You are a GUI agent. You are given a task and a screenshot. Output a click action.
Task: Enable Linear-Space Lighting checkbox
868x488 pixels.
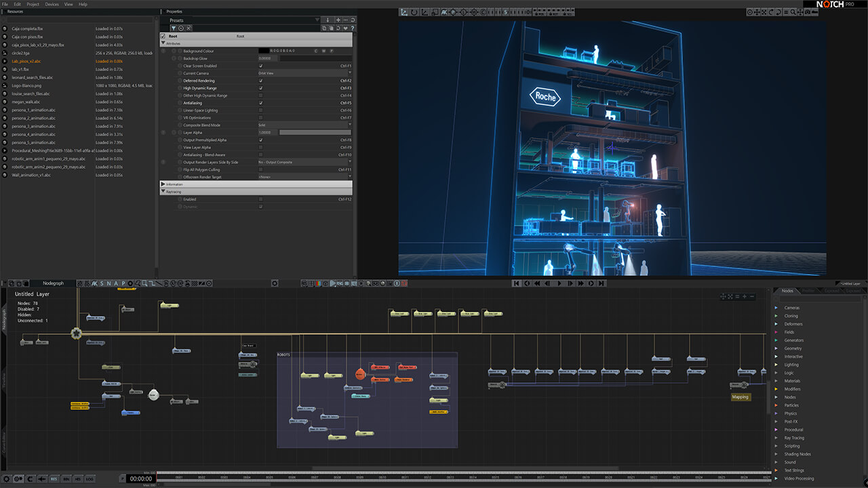[x=261, y=110]
